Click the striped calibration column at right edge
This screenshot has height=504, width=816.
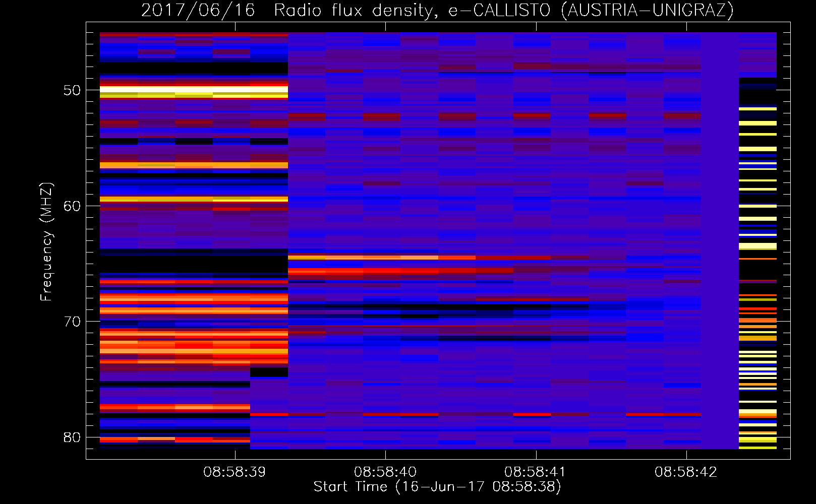tap(757, 240)
